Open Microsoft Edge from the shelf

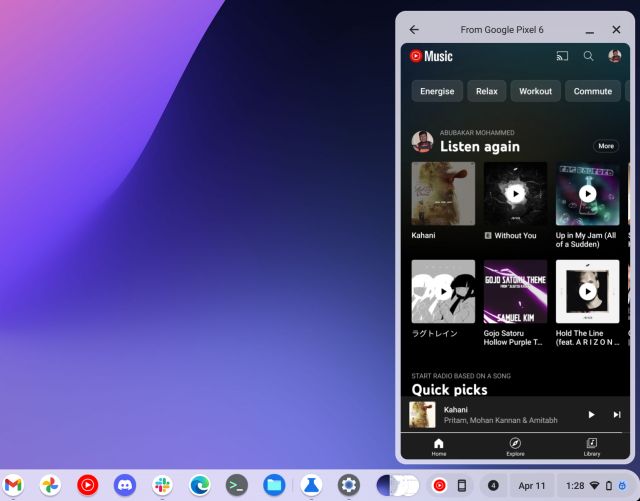[x=200, y=485]
